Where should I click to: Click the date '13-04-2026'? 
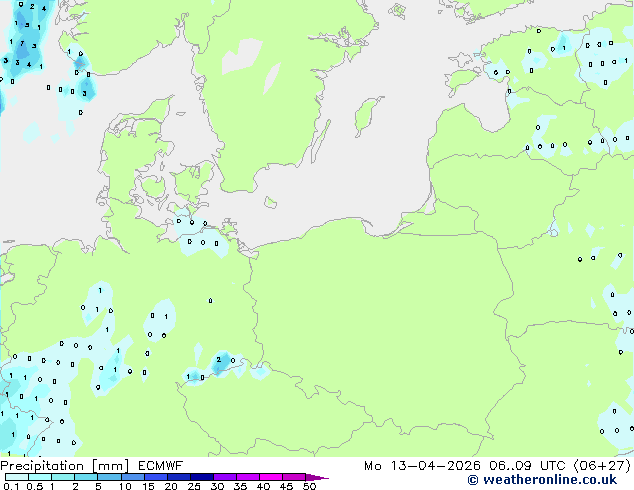click(x=435, y=466)
